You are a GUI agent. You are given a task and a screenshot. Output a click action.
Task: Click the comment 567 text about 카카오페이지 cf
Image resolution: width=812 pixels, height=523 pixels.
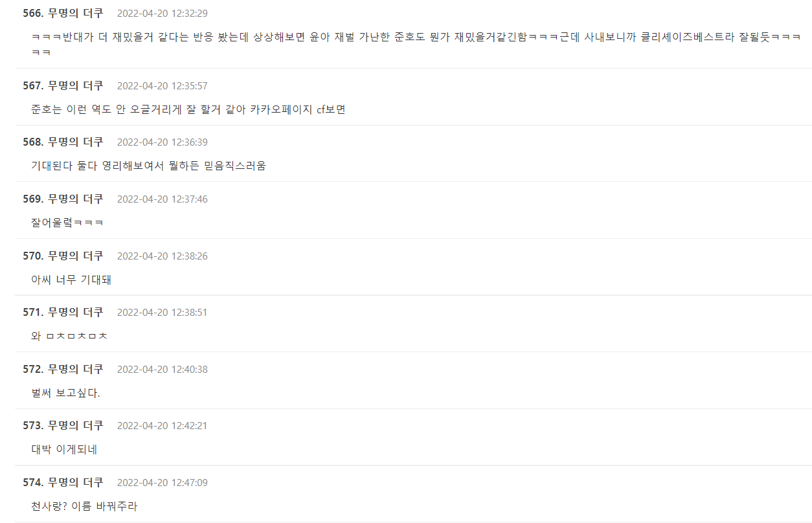[x=188, y=109]
